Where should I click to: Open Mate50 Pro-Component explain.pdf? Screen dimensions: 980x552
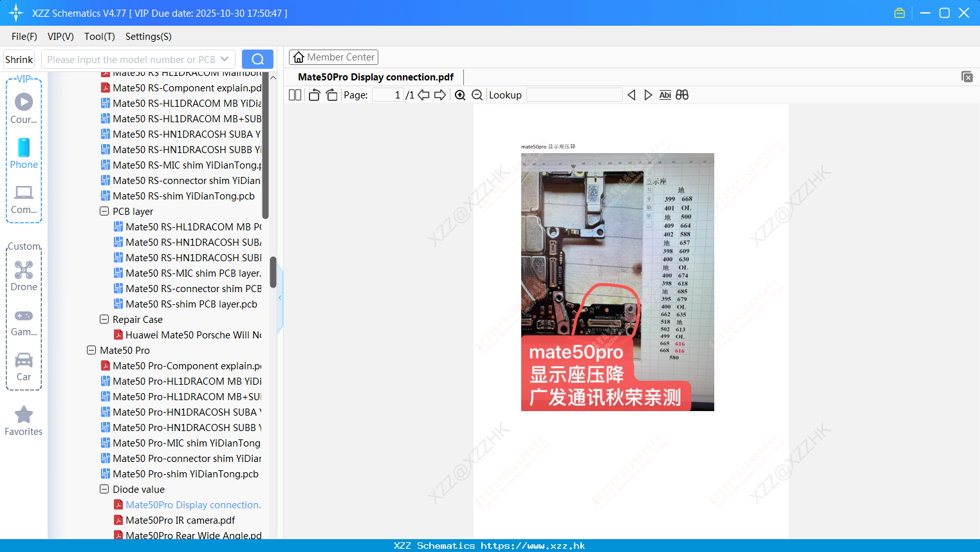click(x=181, y=365)
